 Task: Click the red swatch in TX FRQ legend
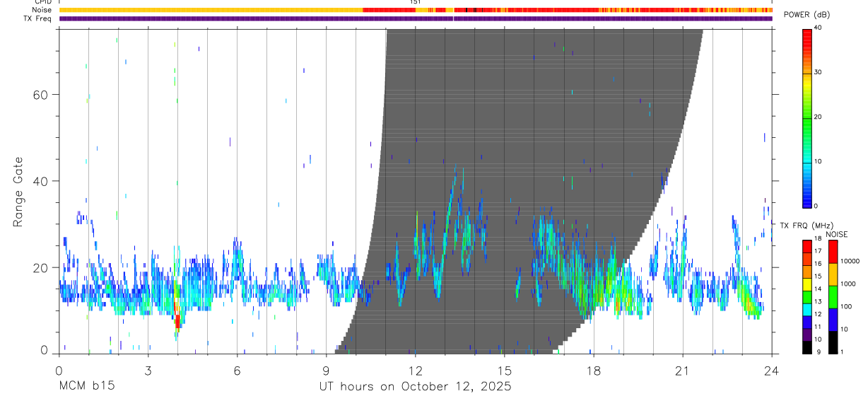tap(807, 247)
